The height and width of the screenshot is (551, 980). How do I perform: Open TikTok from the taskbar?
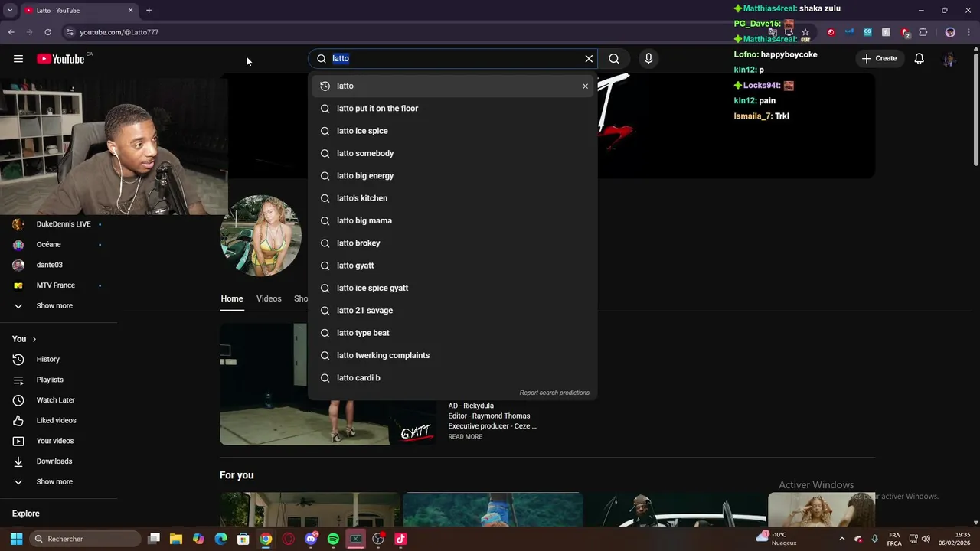tap(400, 539)
